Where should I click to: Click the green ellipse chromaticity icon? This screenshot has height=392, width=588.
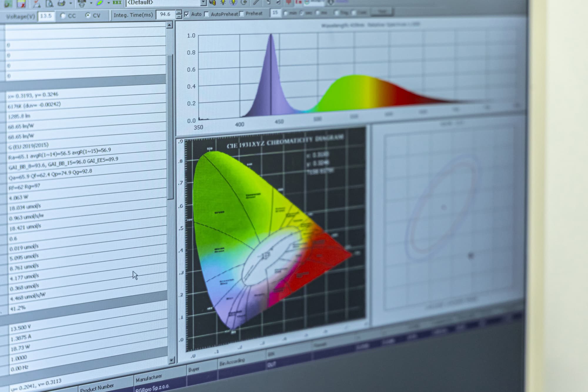point(100,3)
